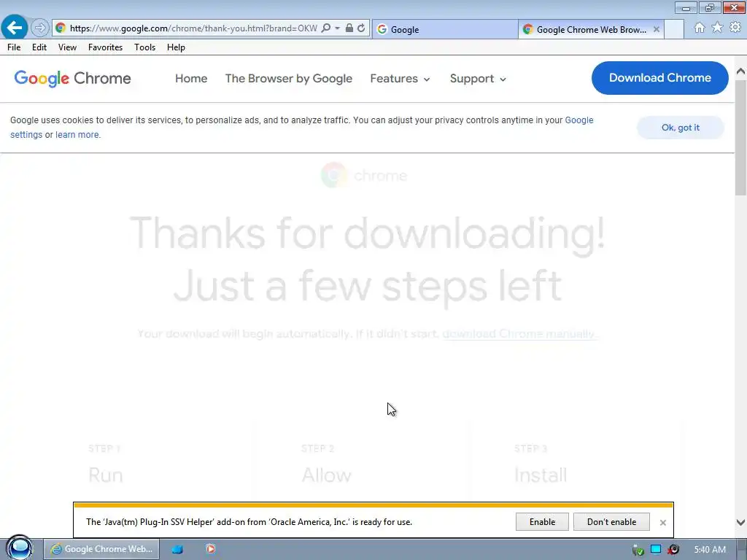747x560 pixels.
Task: Open the Help menu
Action: click(176, 47)
